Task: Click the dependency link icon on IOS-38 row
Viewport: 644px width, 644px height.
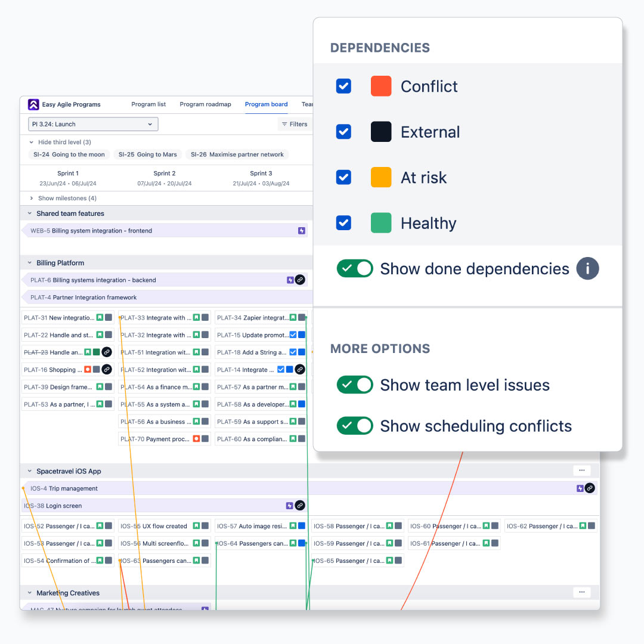Action: click(x=300, y=506)
